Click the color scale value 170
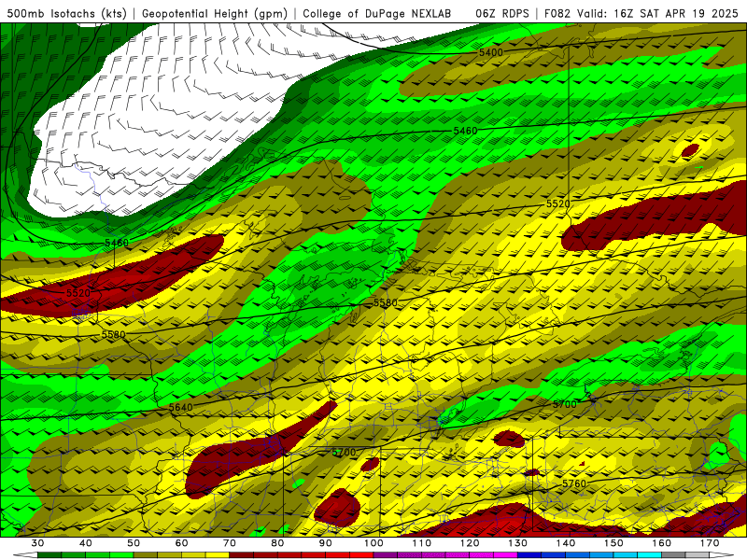The height and width of the screenshot is (560, 747). coord(710,543)
